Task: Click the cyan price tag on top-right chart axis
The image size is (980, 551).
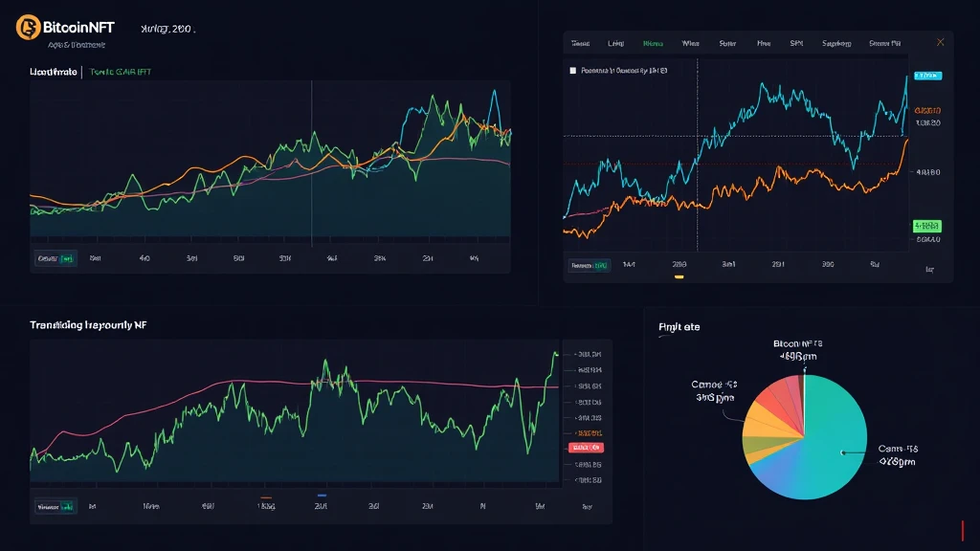Action: [x=927, y=75]
